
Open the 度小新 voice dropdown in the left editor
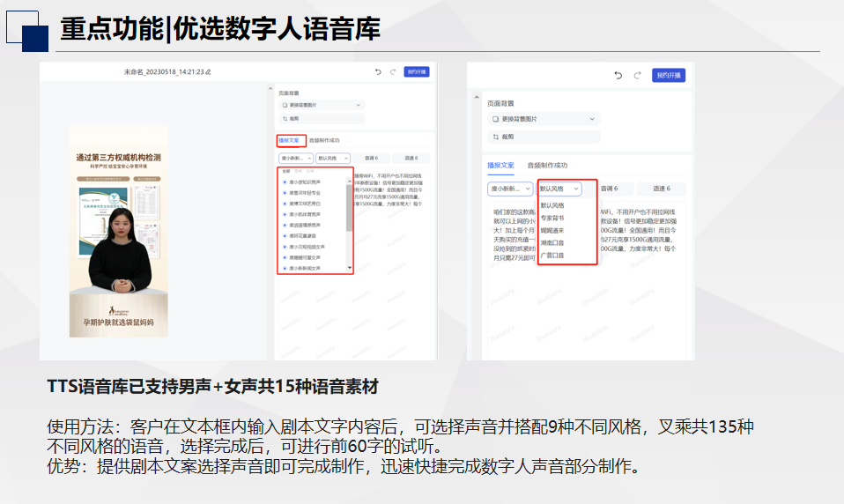click(294, 159)
